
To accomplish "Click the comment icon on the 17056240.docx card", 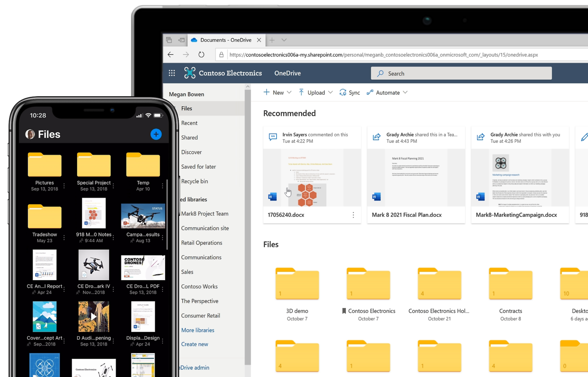I will point(273,137).
